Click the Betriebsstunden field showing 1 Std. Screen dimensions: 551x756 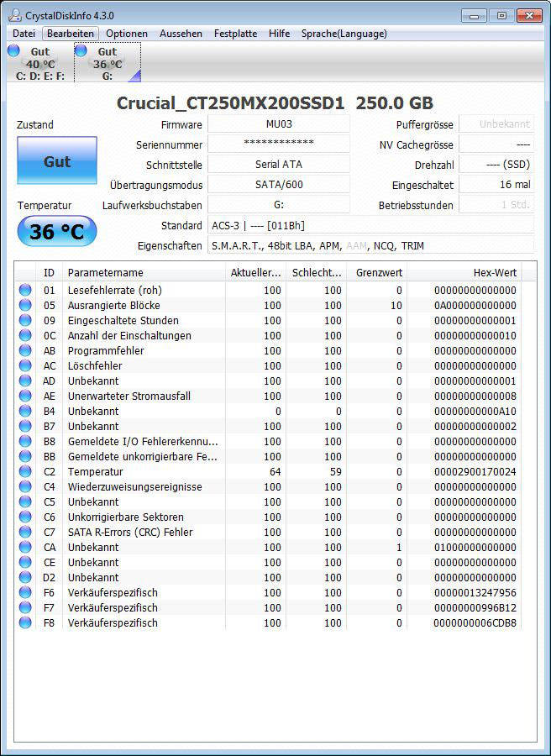[x=496, y=204]
